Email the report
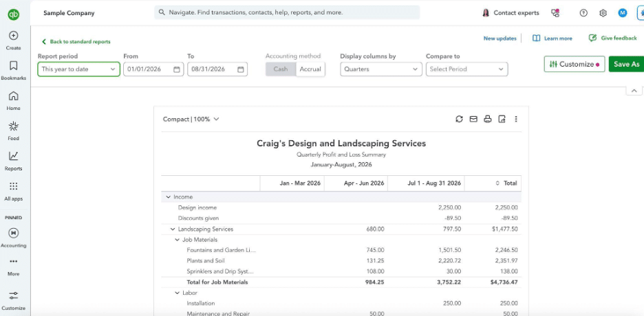 (x=473, y=119)
